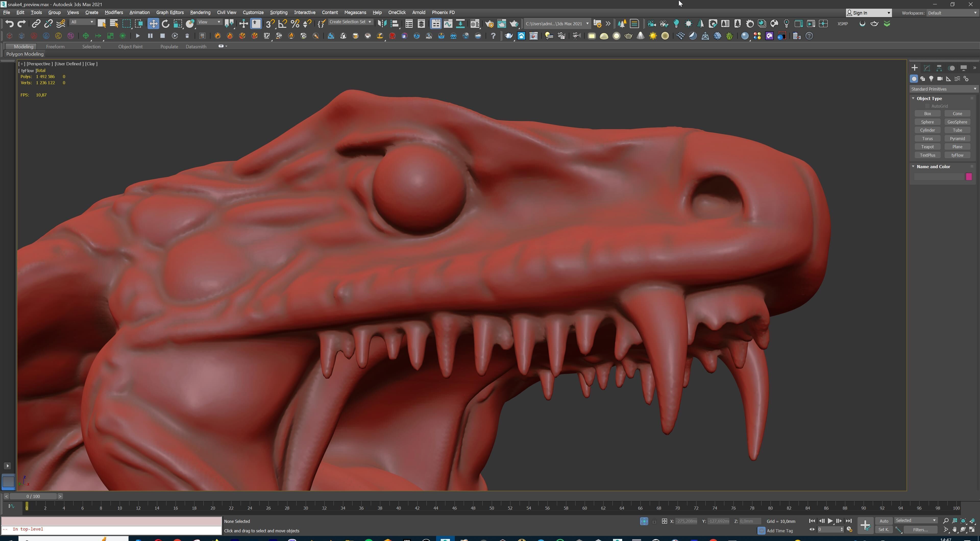Click the Mirror tool icon
980x541 pixels.
[x=382, y=23]
